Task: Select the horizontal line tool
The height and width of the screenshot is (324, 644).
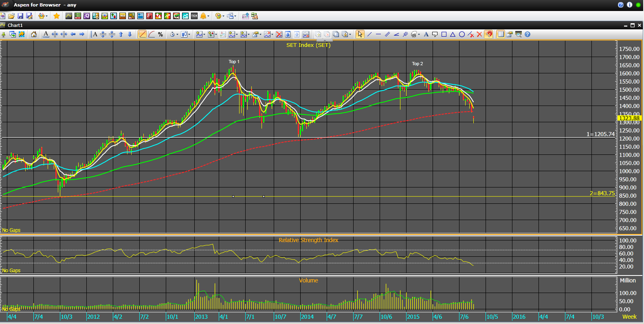Action: coord(378,34)
